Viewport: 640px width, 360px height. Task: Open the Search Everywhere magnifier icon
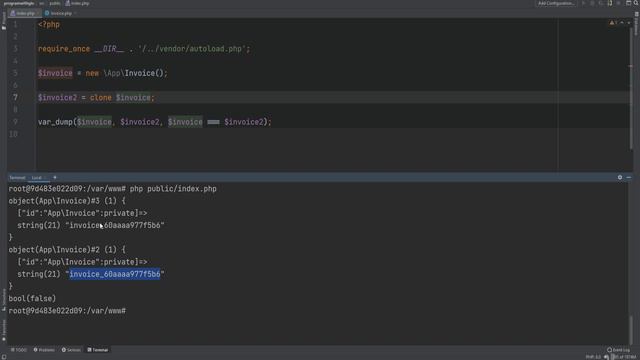pyautogui.click(x=636, y=3)
